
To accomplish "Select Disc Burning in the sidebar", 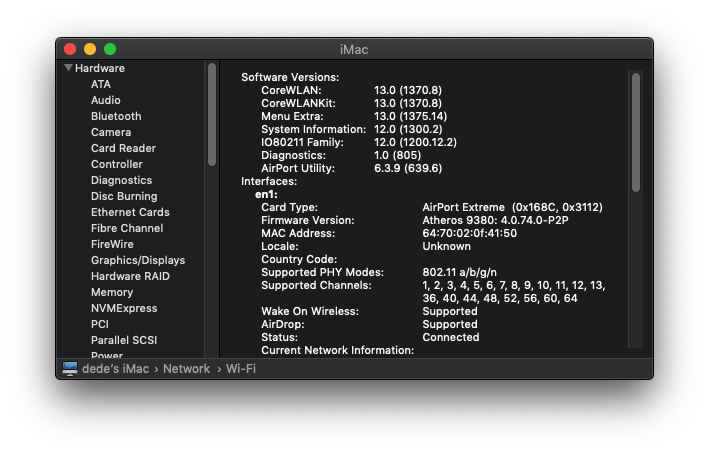I will 124,196.
